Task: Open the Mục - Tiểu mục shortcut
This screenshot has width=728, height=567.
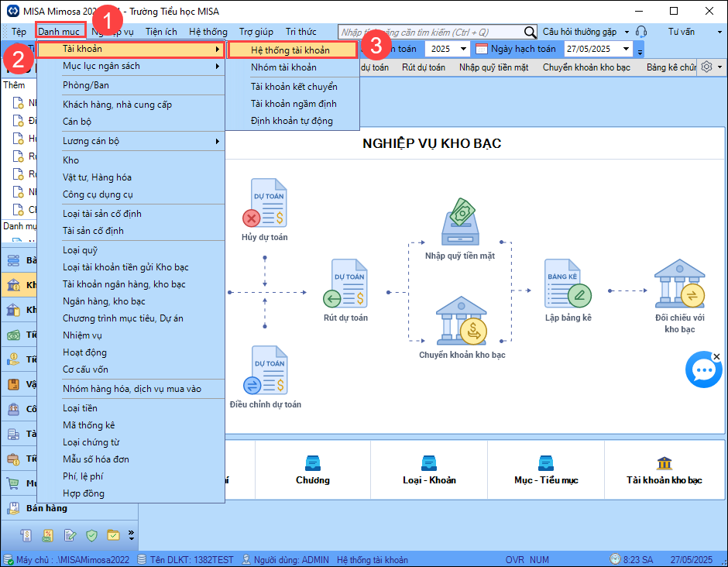Action: tap(546, 470)
